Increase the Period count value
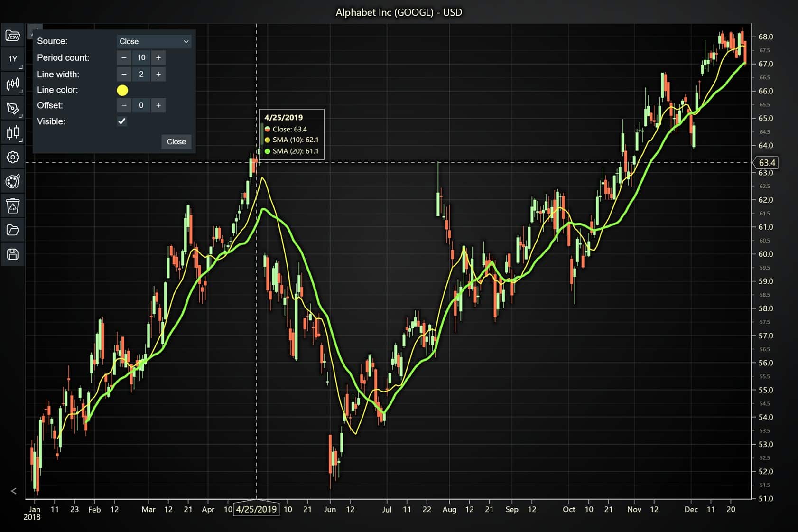Image resolution: width=798 pixels, height=532 pixels. click(x=158, y=57)
